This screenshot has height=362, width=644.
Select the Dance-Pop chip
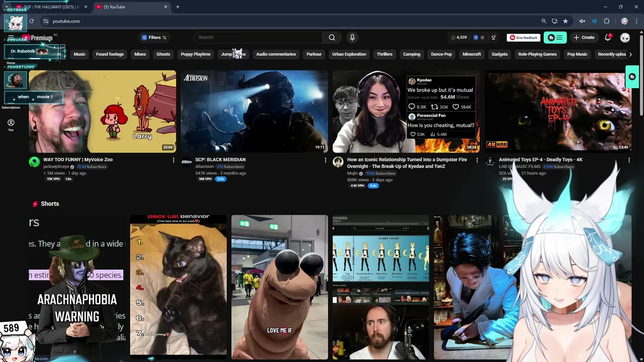[441, 54]
